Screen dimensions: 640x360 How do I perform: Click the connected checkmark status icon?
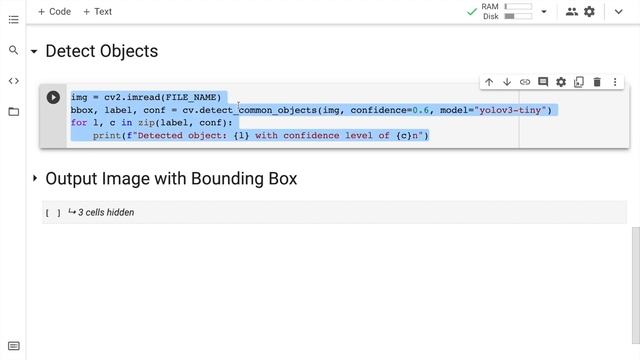tap(471, 12)
